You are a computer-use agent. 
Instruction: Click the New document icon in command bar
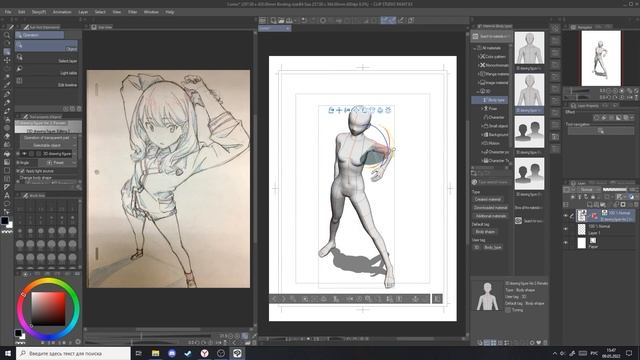point(273,20)
